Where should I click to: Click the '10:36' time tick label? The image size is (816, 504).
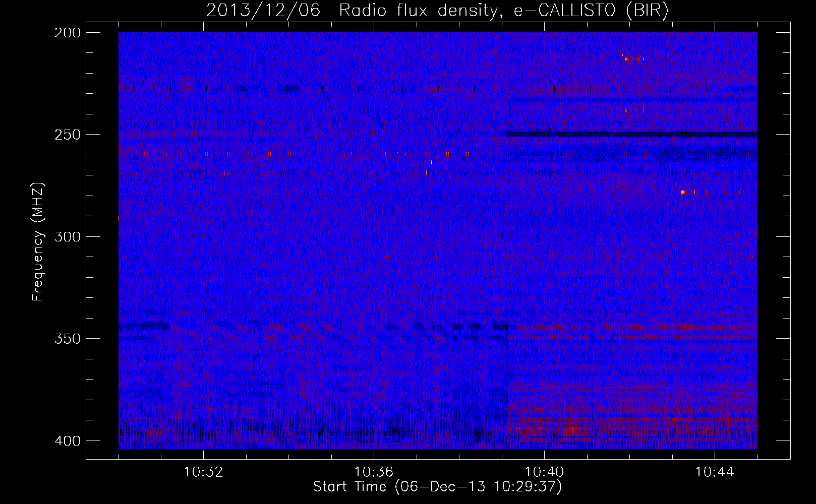click(x=374, y=472)
